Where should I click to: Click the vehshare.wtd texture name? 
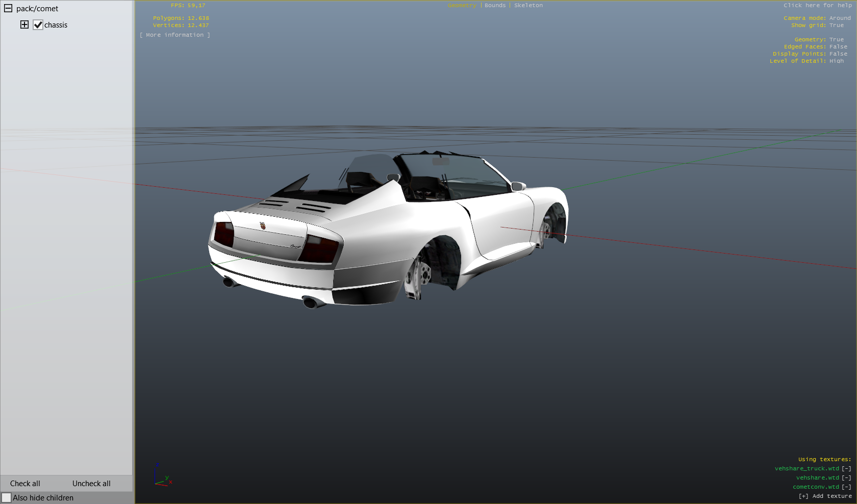tap(817, 477)
